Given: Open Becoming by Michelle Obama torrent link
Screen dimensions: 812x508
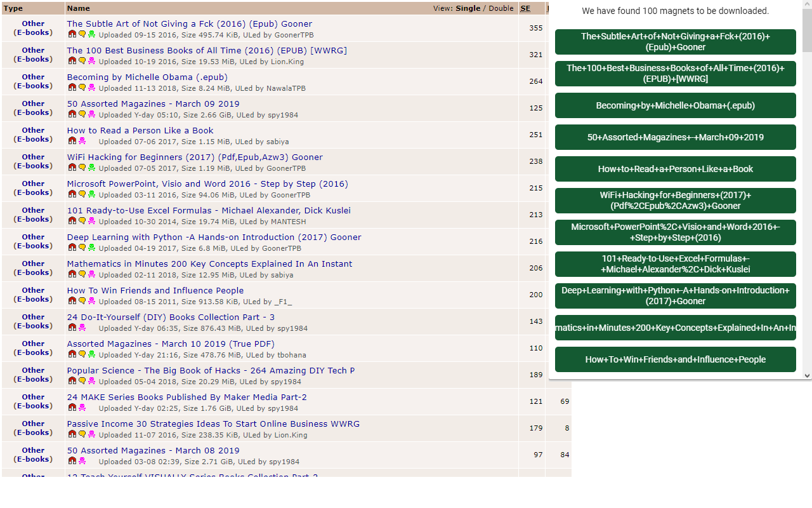Looking at the screenshot, I should [147, 77].
